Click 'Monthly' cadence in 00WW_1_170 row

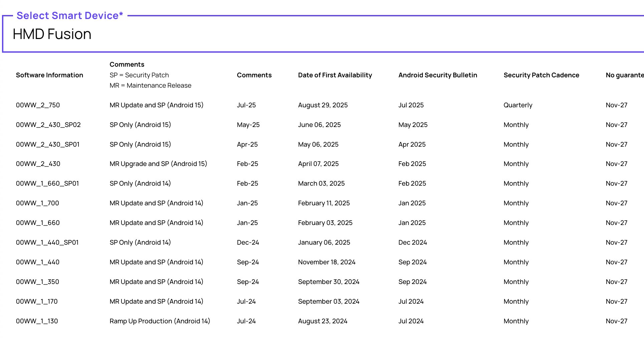click(x=516, y=301)
